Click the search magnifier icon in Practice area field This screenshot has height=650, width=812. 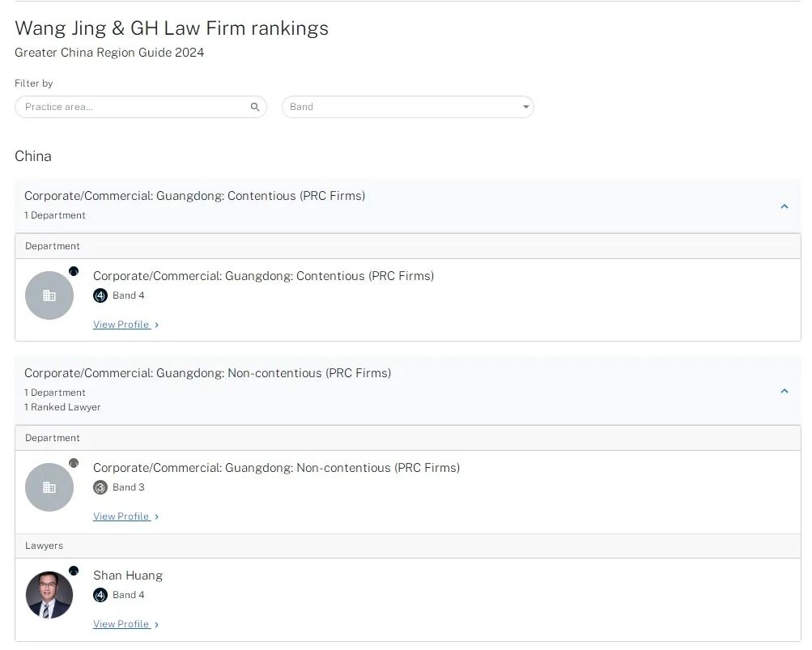coord(255,107)
